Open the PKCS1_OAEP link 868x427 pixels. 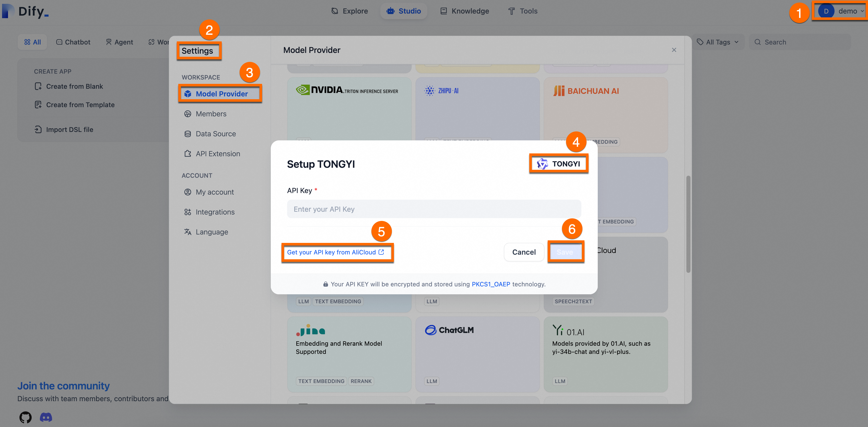click(x=491, y=284)
